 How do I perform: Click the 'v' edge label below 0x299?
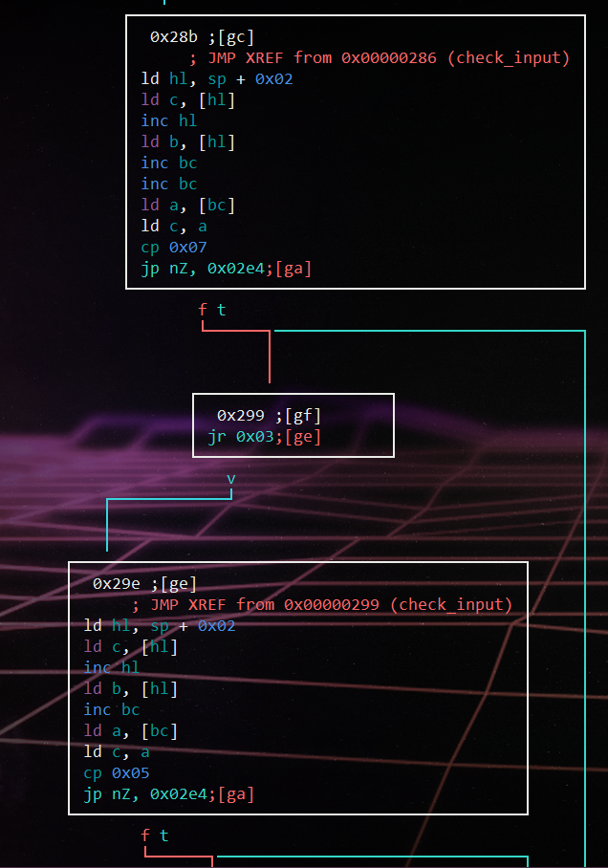coord(231,478)
